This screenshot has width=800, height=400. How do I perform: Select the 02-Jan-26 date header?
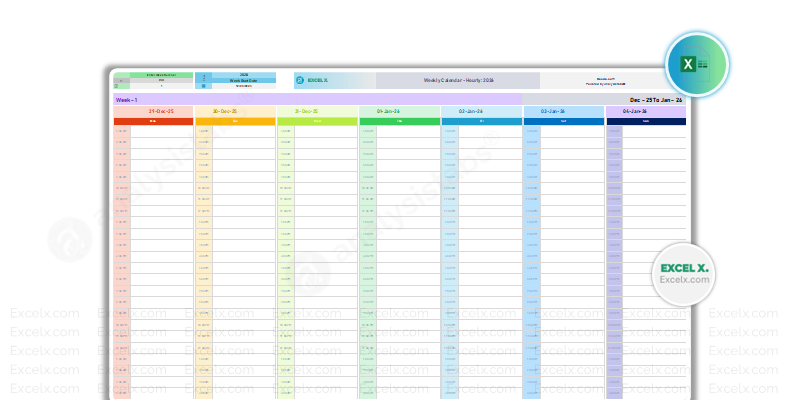coord(481,111)
